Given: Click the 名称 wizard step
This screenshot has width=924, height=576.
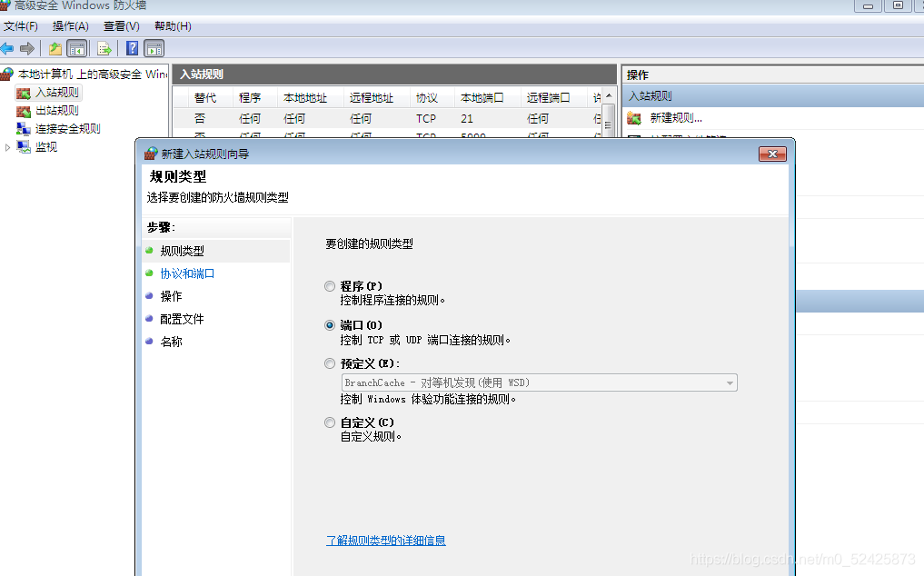Looking at the screenshot, I should coord(171,342).
